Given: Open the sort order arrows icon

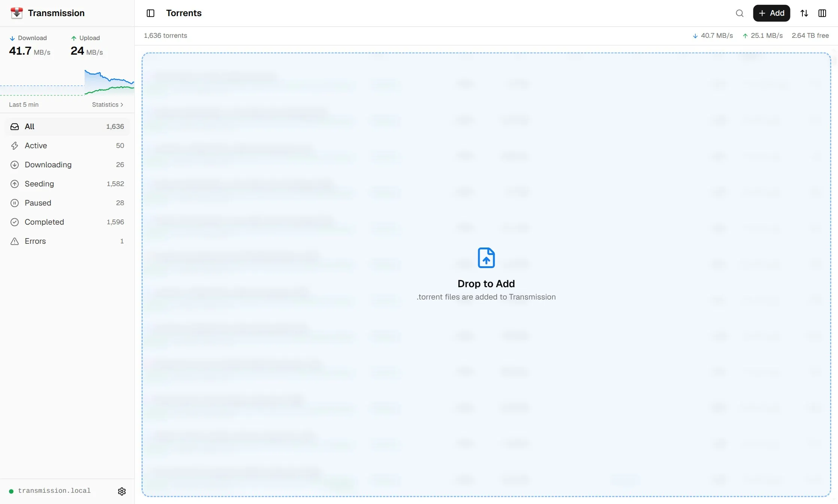Looking at the screenshot, I should [x=804, y=13].
